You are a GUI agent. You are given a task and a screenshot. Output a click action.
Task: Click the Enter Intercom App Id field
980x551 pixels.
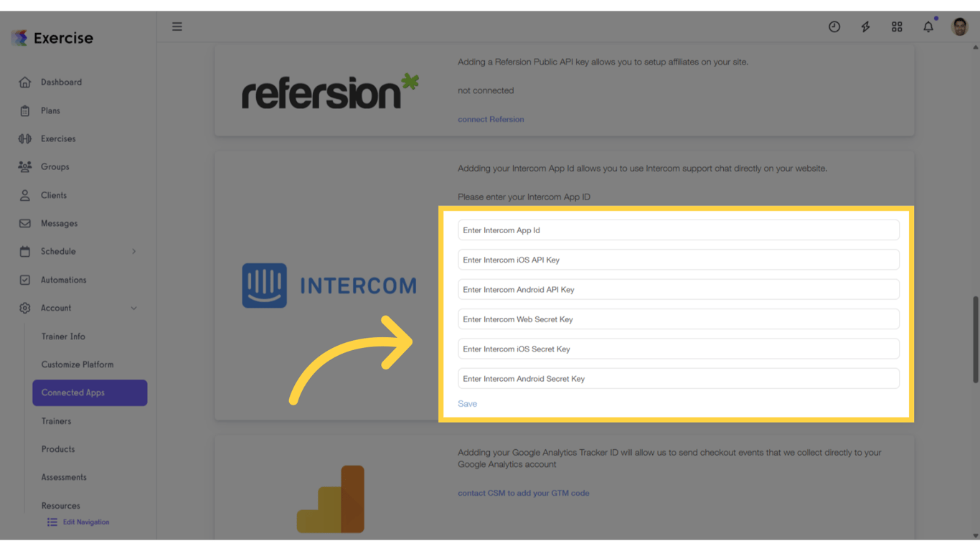coord(678,230)
